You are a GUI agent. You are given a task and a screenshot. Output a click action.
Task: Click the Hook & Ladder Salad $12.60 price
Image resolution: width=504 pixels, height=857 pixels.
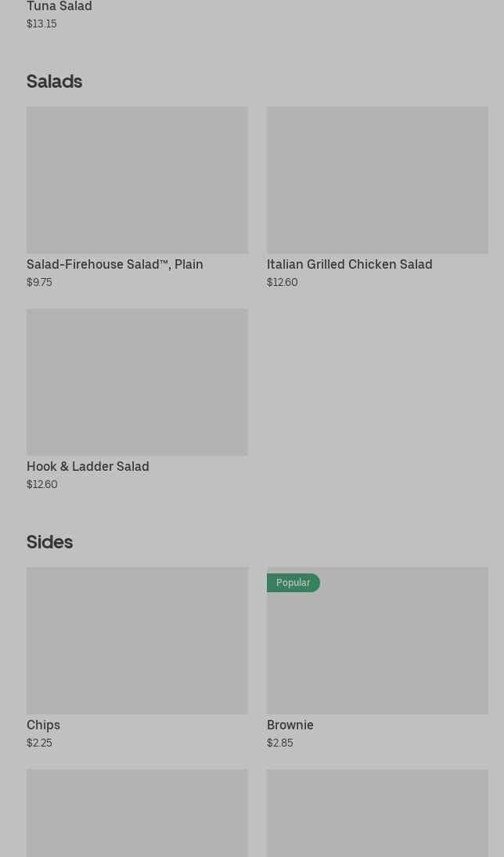[41, 484]
